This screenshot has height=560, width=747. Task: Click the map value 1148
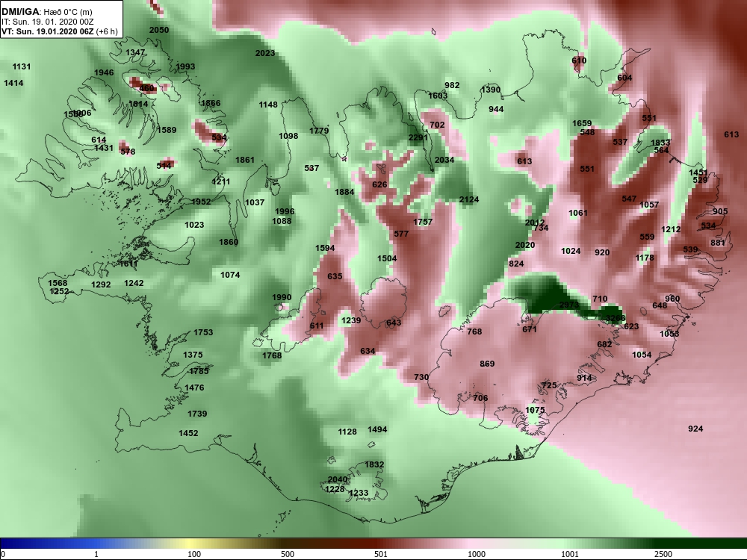coord(268,105)
